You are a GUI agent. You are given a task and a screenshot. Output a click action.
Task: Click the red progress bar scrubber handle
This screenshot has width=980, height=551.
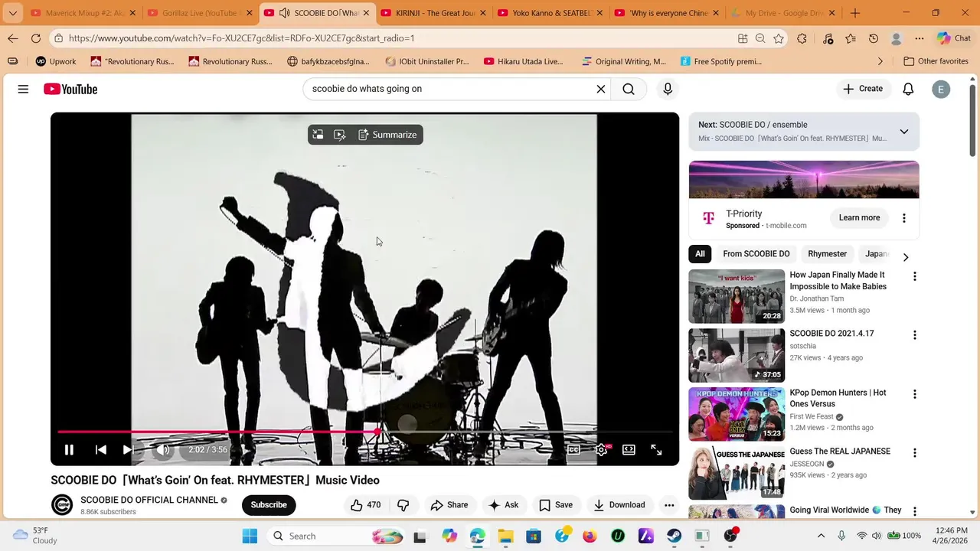[377, 432]
